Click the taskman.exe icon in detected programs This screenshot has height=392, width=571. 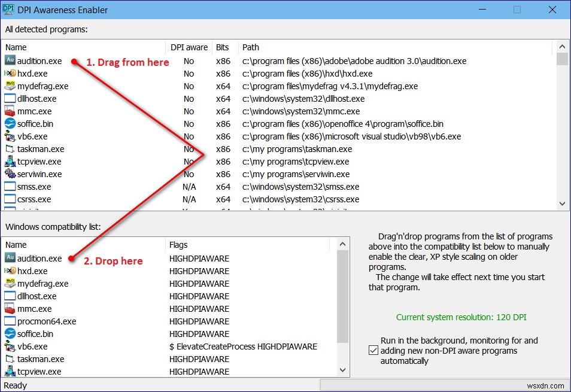click(x=10, y=149)
